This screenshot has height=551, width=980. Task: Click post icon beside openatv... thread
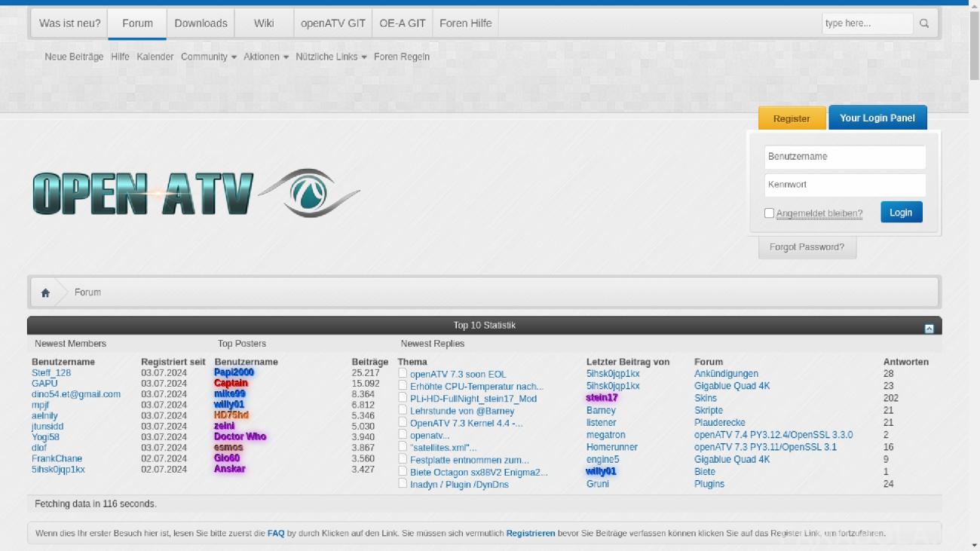(403, 434)
